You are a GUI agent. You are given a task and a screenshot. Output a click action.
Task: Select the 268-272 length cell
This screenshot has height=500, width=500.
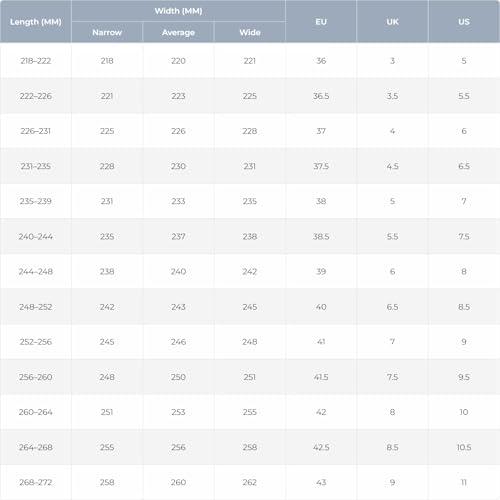coord(36,482)
